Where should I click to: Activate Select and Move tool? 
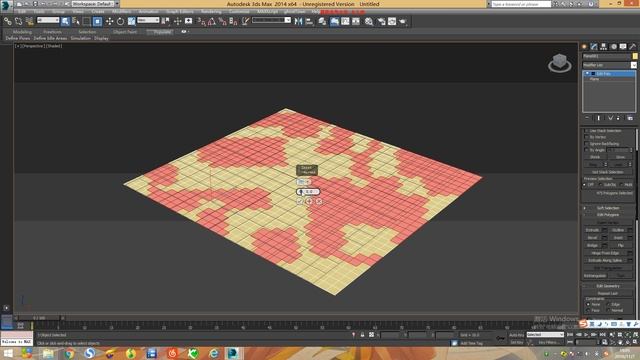pyautogui.click(x=109, y=21)
